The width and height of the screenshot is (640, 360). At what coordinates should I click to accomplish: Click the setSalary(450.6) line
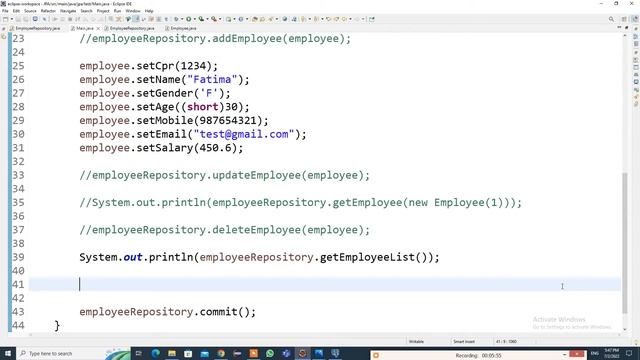coord(161,148)
